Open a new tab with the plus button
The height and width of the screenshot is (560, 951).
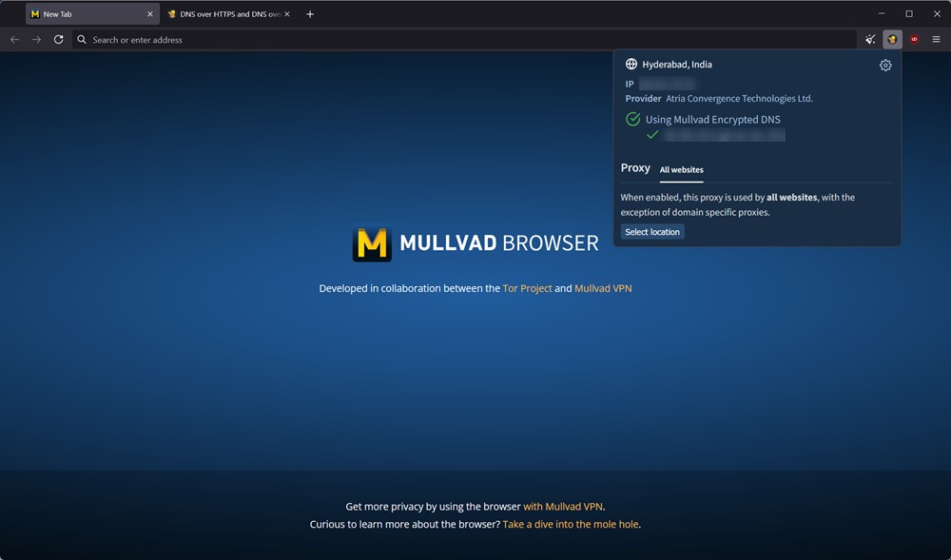point(310,13)
